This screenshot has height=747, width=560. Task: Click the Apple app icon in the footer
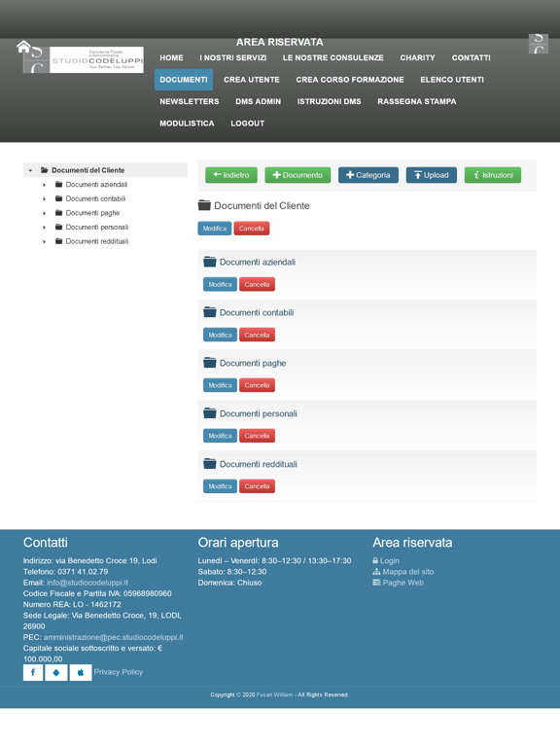[81, 672]
